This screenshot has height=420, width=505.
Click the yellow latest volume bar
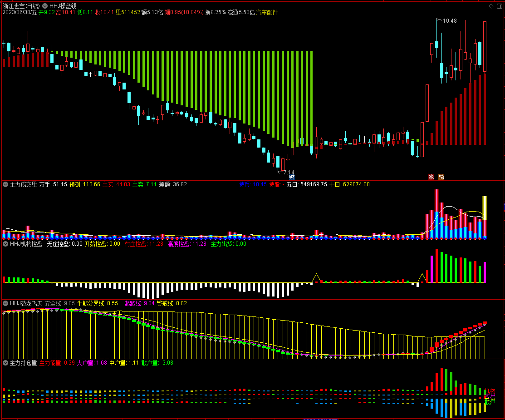click(x=485, y=208)
